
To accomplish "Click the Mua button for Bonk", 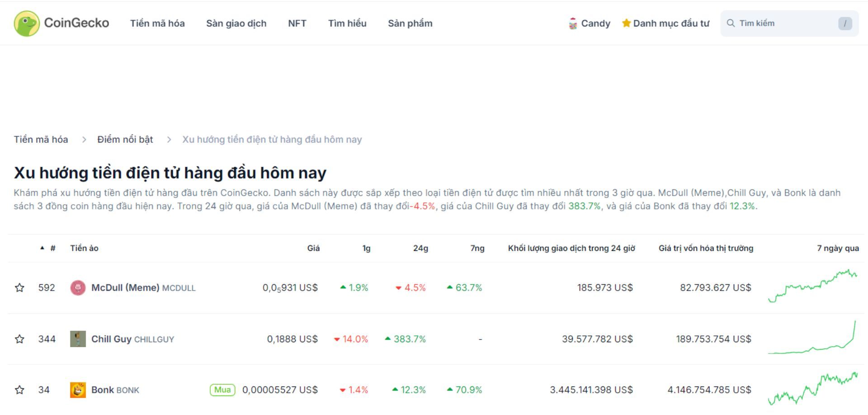I will point(222,390).
